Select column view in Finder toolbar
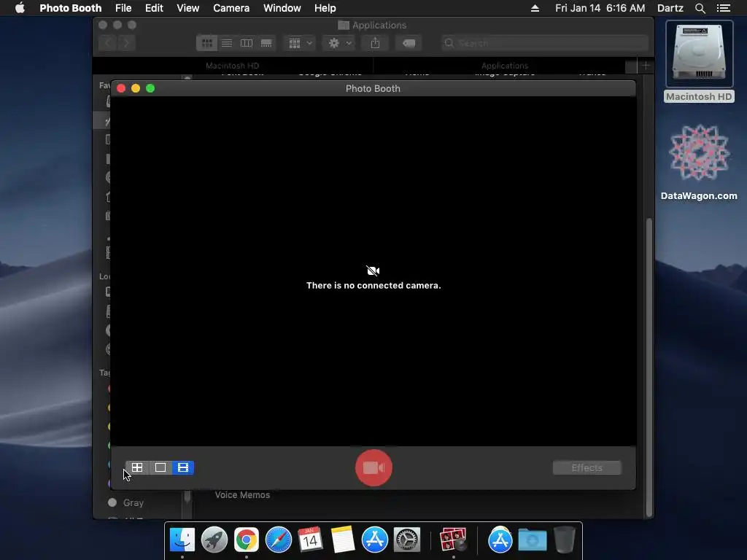 click(247, 43)
